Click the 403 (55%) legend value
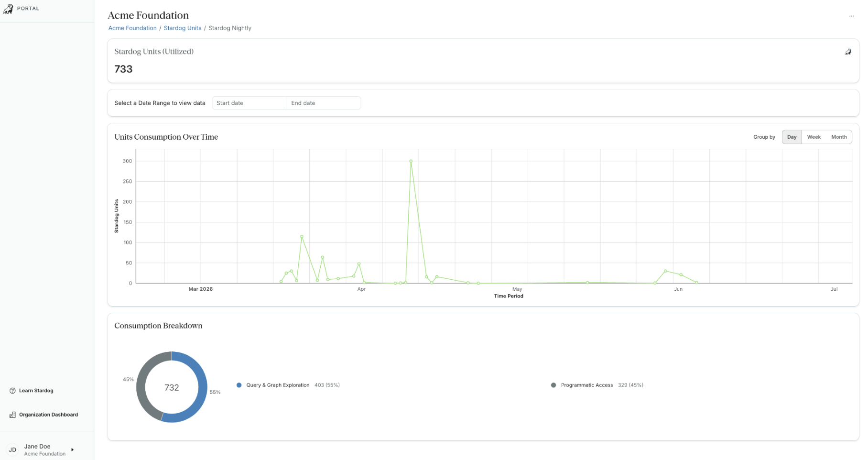868x460 pixels. point(327,385)
